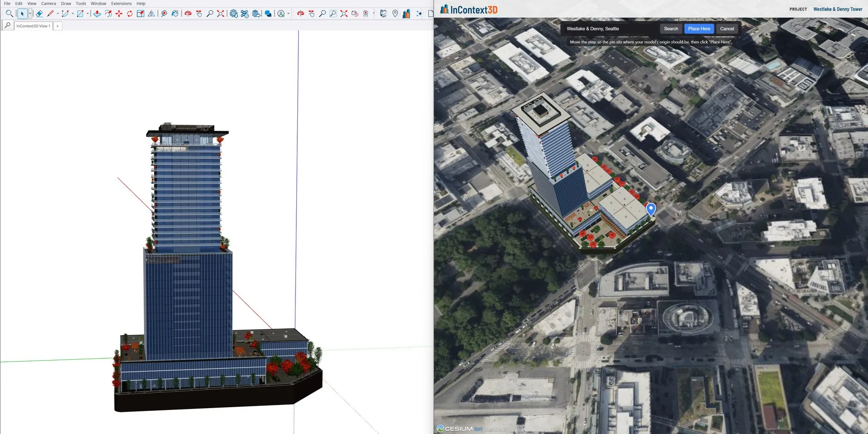The image size is (868, 434).
Task: Click the Search button in InContext3D
Action: [671, 29]
